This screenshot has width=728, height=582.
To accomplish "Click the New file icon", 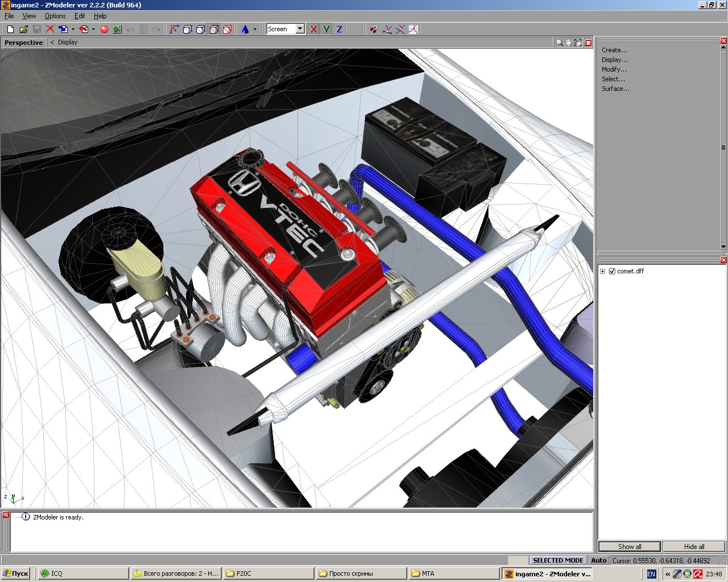I will (x=10, y=29).
